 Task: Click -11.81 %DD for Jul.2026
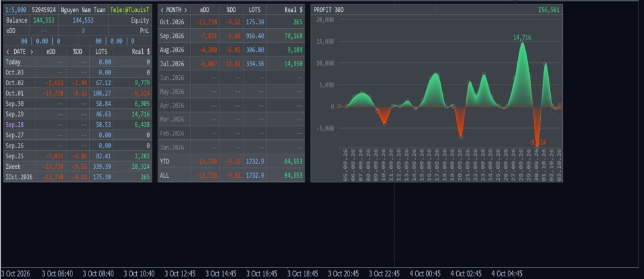[230, 64]
